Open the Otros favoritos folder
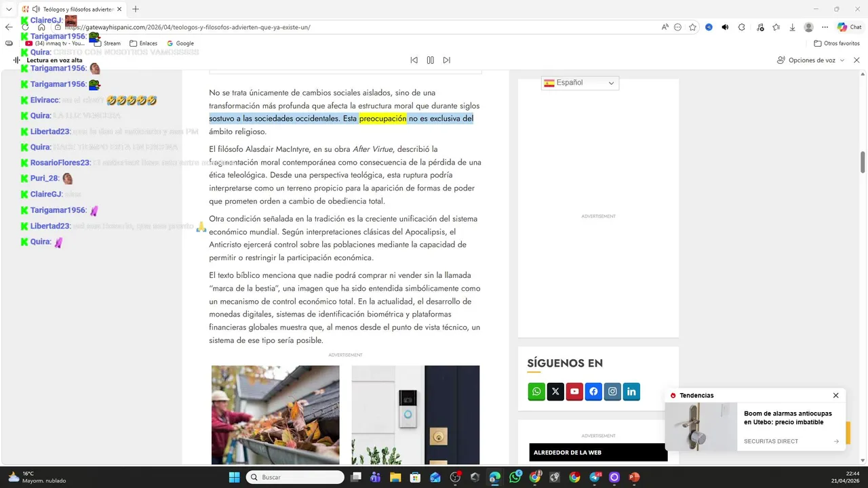The height and width of the screenshot is (488, 868). tap(837, 43)
